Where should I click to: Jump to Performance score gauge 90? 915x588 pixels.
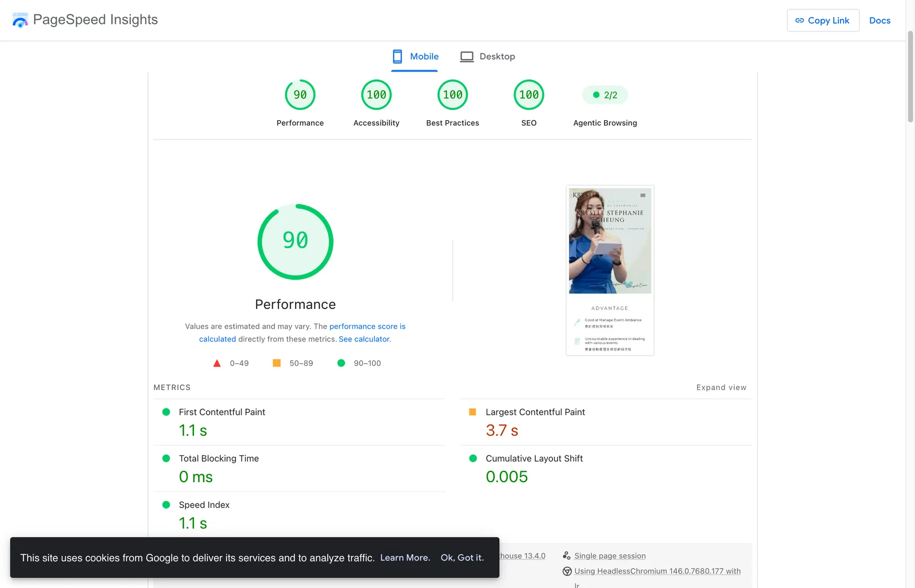(300, 95)
